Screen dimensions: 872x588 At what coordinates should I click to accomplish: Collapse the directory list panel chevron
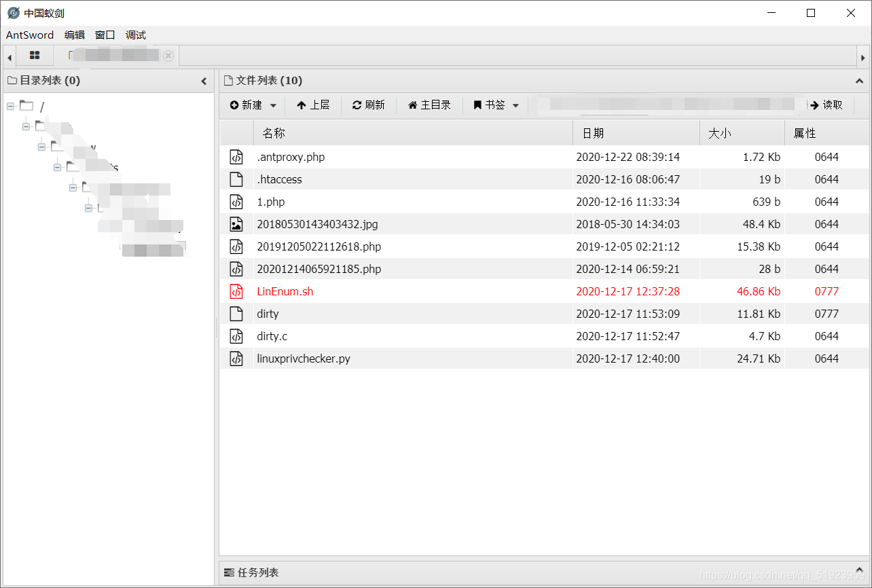[x=204, y=81]
